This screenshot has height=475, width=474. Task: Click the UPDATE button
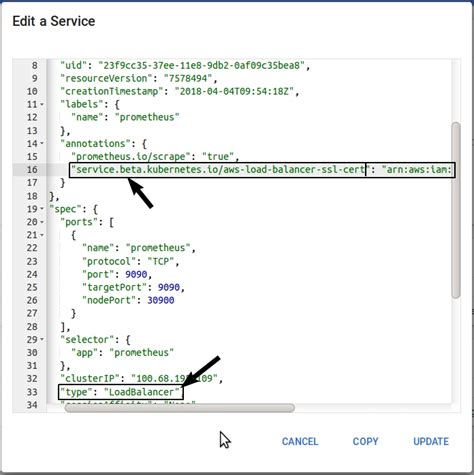pos(431,441)
